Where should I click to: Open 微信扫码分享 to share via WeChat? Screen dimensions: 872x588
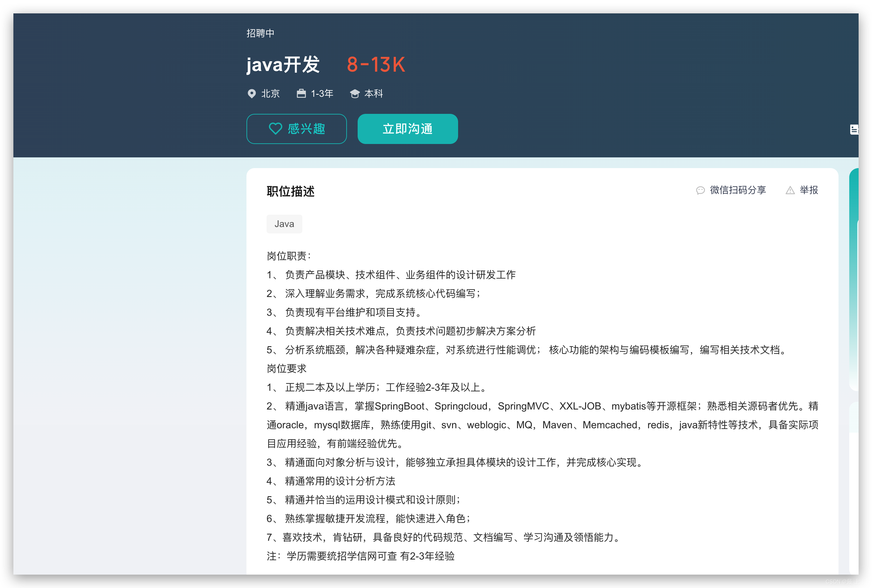(737, 191)
